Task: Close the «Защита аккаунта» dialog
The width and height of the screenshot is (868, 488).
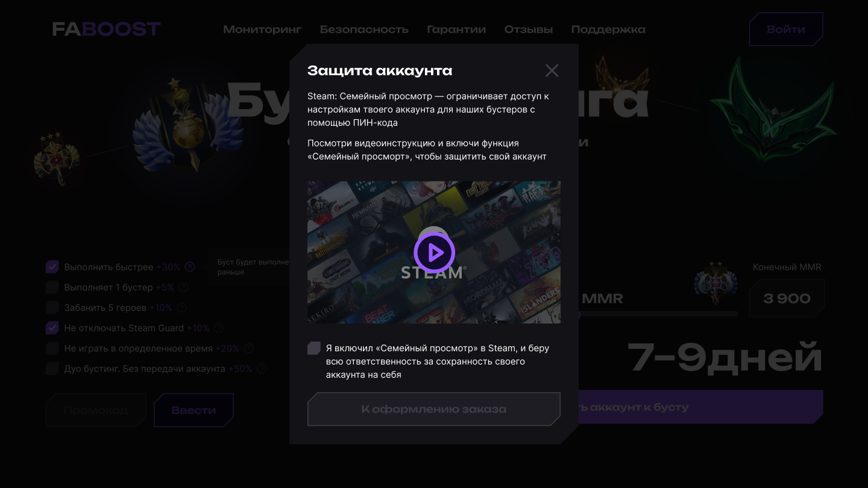Action: click(x=552, y=70)
